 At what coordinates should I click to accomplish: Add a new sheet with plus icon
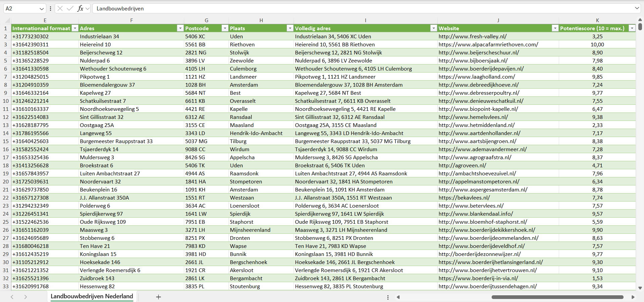point(158,297)
